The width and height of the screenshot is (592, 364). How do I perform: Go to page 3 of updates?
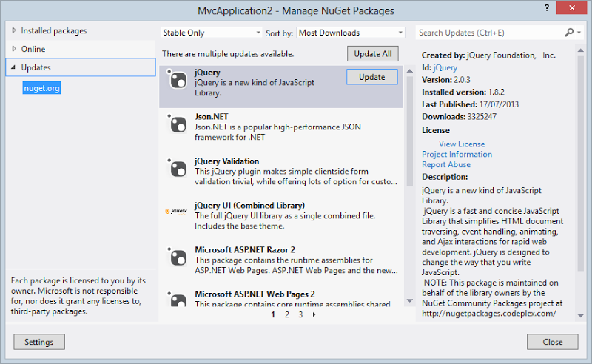coord(300,314)
